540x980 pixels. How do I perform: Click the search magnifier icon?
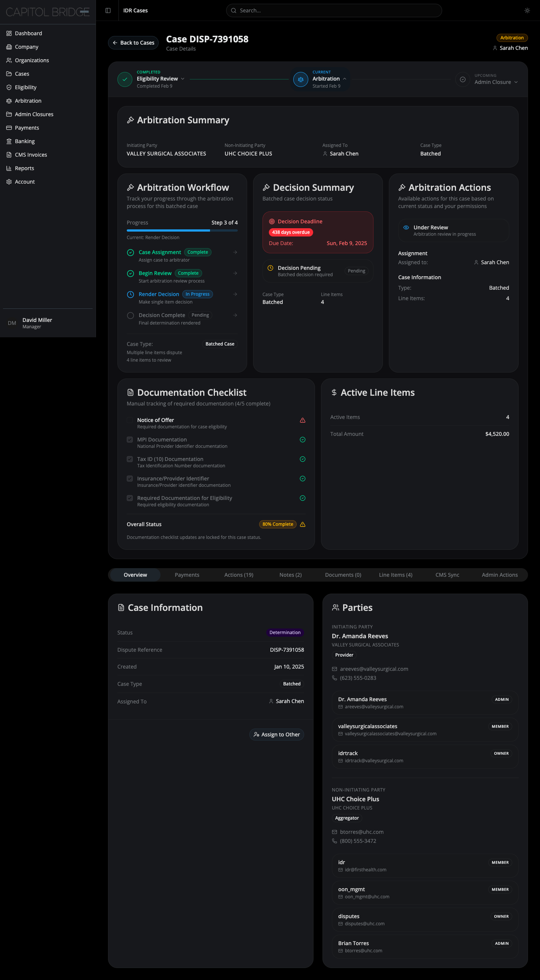tap(234, 10)
